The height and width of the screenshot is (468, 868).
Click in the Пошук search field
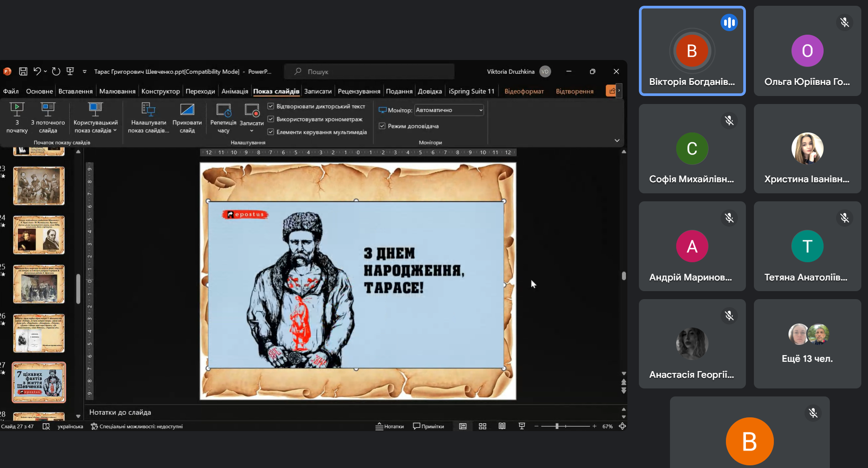coord(369,72)
